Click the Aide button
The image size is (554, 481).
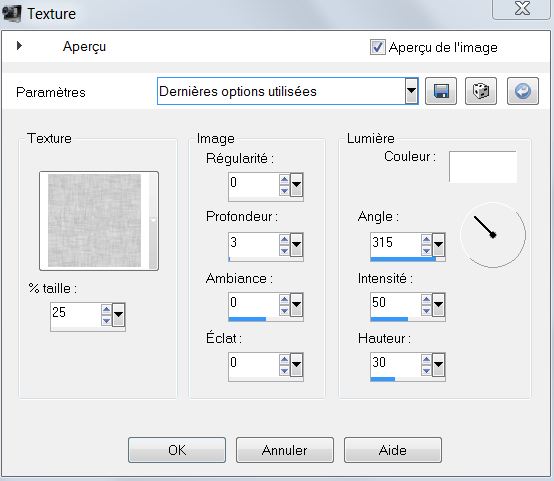pos(393,450)
